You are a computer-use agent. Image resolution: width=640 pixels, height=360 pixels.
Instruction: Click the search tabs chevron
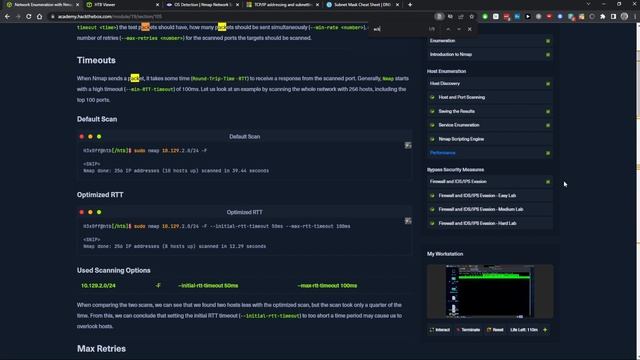588,4
